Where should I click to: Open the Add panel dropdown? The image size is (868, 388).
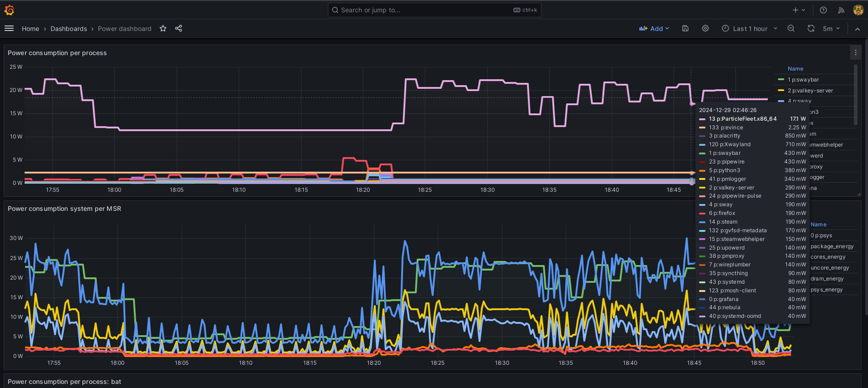coord(654,28)
